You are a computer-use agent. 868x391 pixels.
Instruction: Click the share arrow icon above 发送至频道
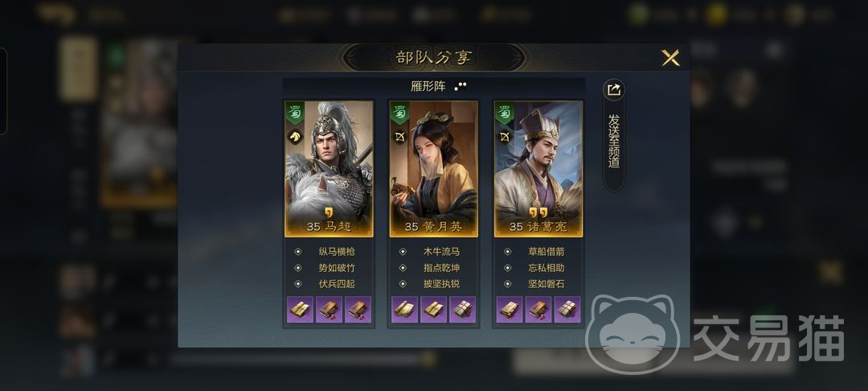coord(613,90)
